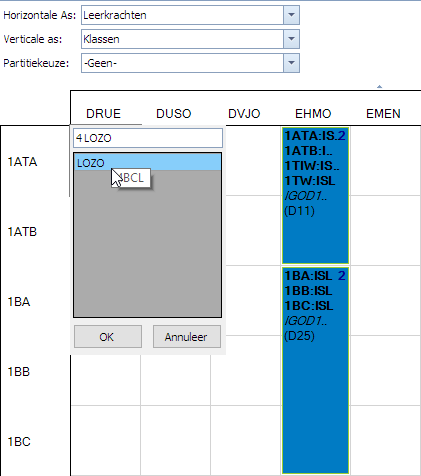
Task: Click the '4 LOZO' input field
Action: pyautogui.click(x=148, y=138)
